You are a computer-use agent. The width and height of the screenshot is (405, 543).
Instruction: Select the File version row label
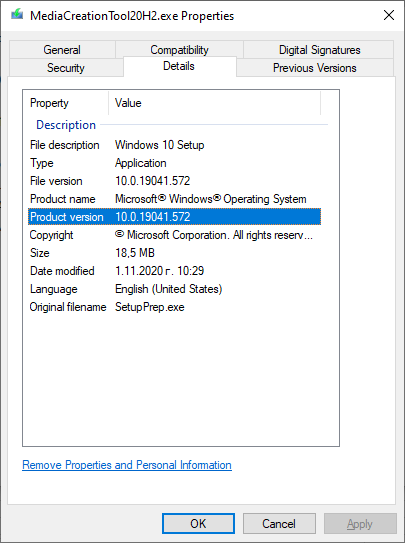(56, 181)
